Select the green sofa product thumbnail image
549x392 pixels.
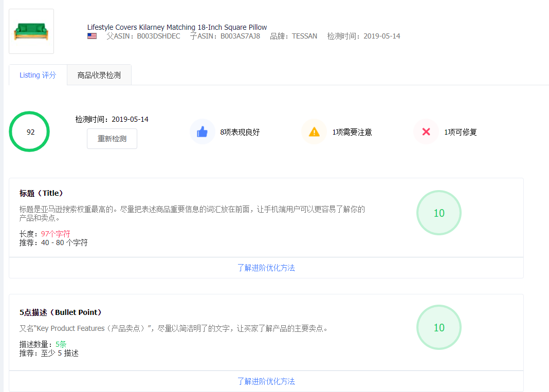click(x=31, y=30)
